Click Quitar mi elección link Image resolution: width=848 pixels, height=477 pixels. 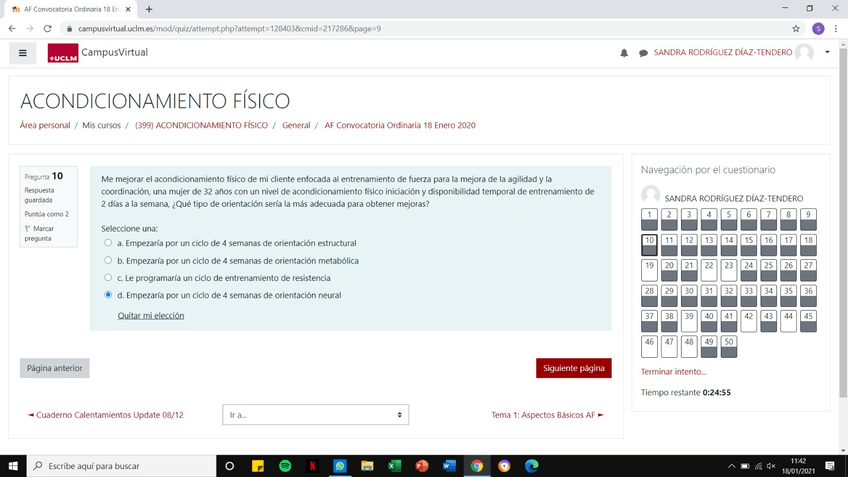[x=151, y=315]
